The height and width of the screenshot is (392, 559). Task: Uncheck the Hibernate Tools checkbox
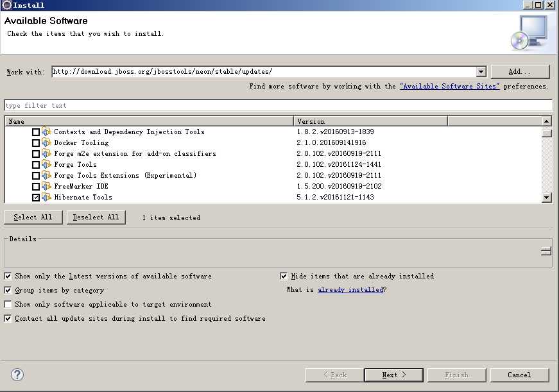pyautogui.click(x=36, y=198)
